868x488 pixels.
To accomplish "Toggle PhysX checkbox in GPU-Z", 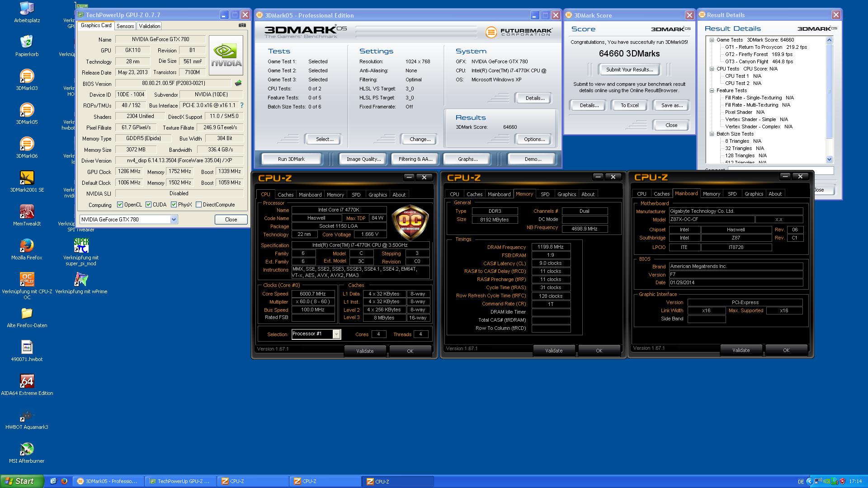I will point(174,205).
